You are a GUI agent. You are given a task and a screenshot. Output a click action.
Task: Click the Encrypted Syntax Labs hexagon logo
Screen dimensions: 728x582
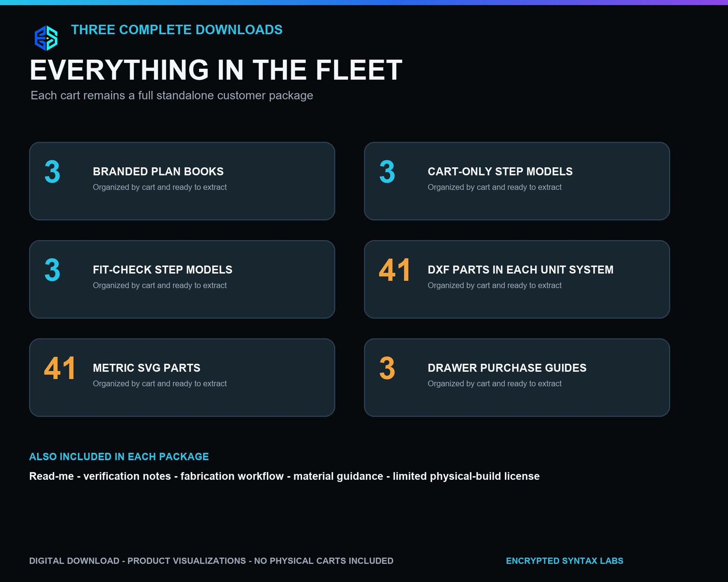[46, 38]
